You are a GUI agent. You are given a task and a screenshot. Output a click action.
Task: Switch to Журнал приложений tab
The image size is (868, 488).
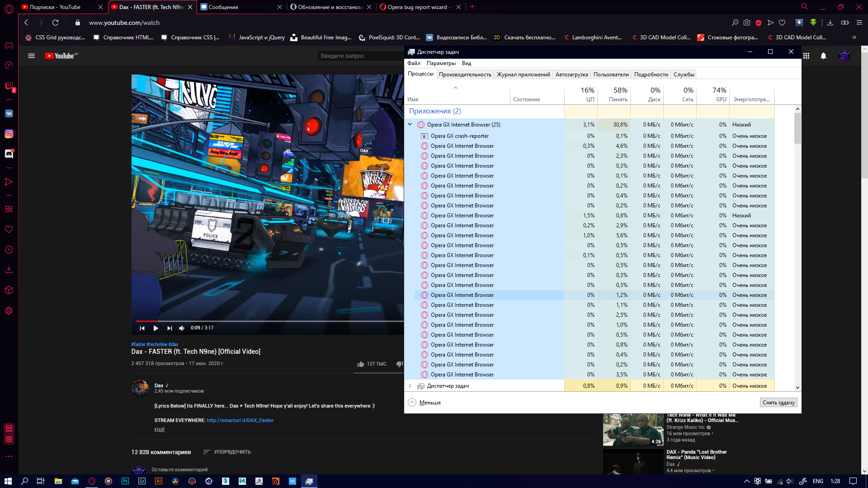coord(523,75)
